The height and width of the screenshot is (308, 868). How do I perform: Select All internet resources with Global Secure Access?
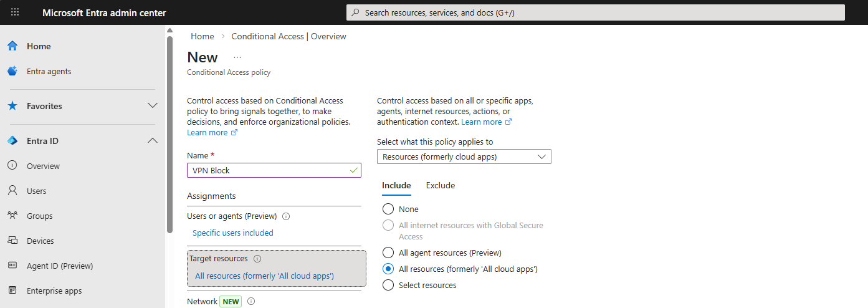pos(388,225)
